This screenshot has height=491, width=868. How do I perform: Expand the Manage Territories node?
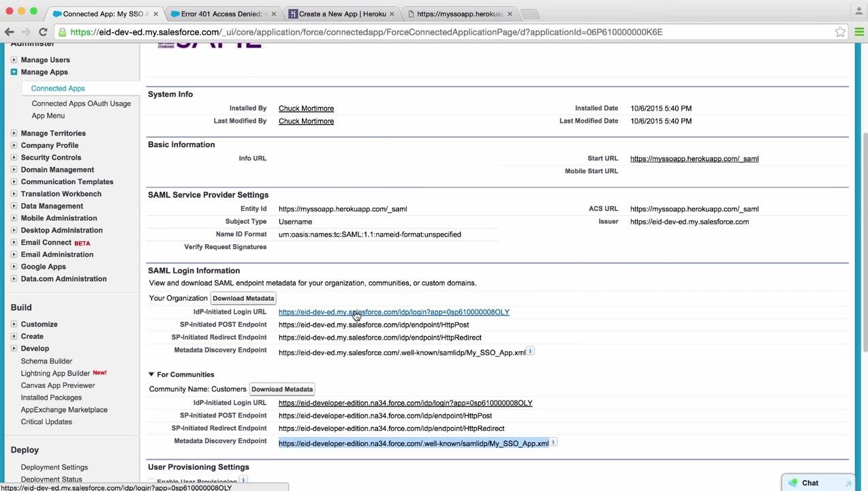14,134
